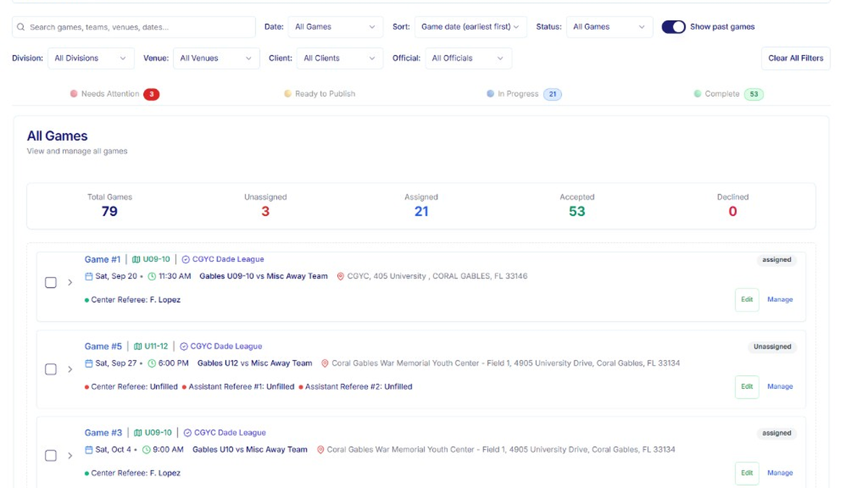The height and width of the screenshot is (488, 868).
Task: Click the calendar icon in Game #1
Action: 89,276
